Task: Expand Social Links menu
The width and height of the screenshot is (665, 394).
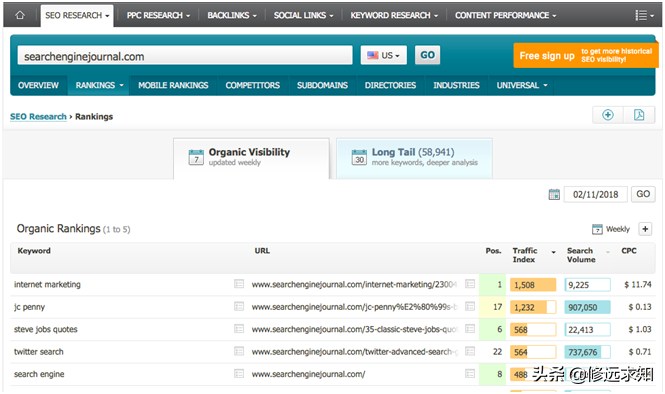Action: click(303, 16)
